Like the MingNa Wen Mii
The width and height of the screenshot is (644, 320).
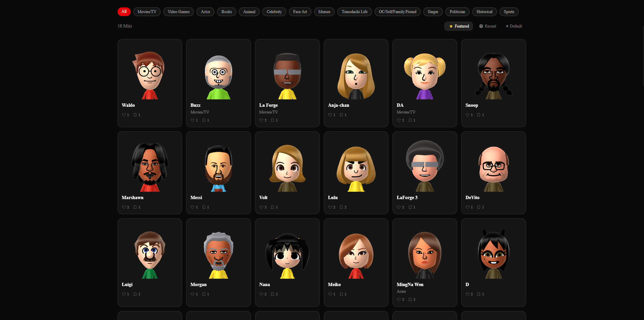tap(399, 300)
